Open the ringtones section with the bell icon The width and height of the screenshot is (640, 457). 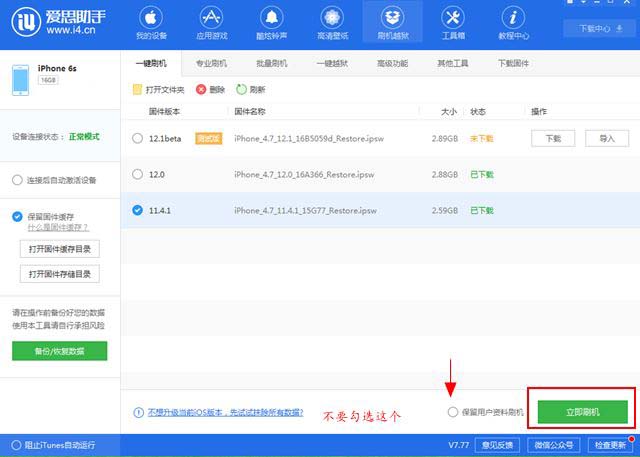pyautogui.click(x=271, y=23)
